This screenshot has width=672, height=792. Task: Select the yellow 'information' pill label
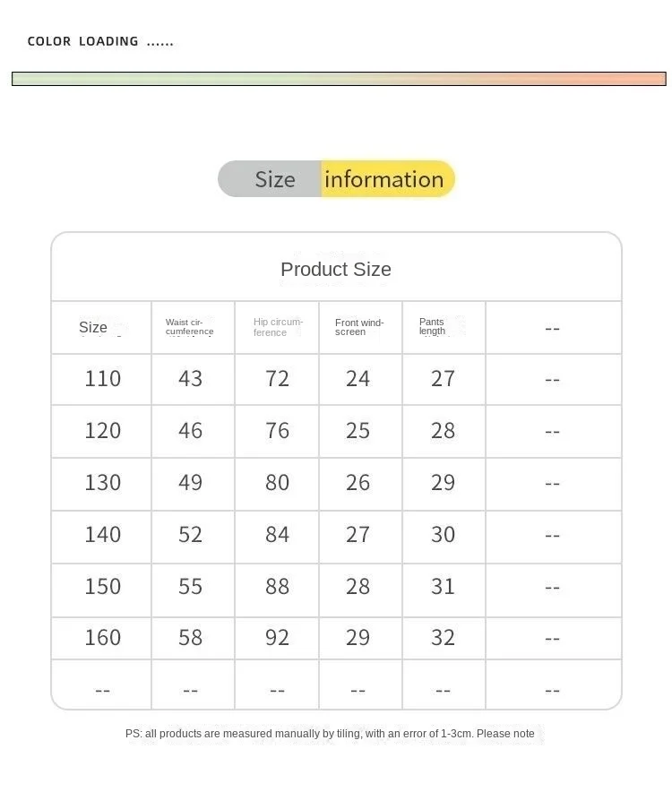[x=384, y=179]
